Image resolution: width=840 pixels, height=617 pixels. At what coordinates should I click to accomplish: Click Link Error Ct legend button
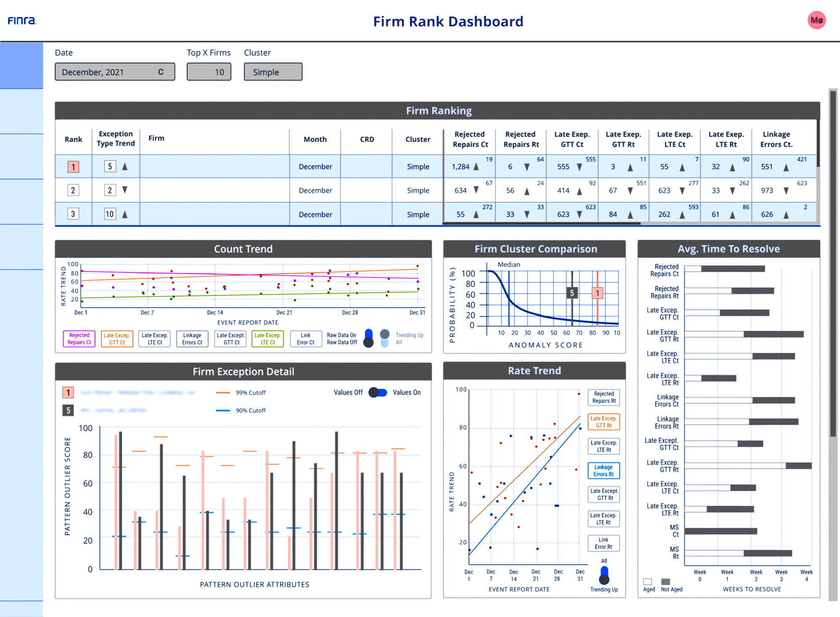click(306, 339)
